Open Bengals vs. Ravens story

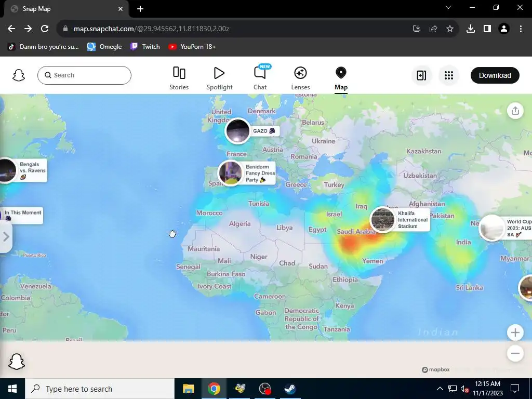pos(23,170)
